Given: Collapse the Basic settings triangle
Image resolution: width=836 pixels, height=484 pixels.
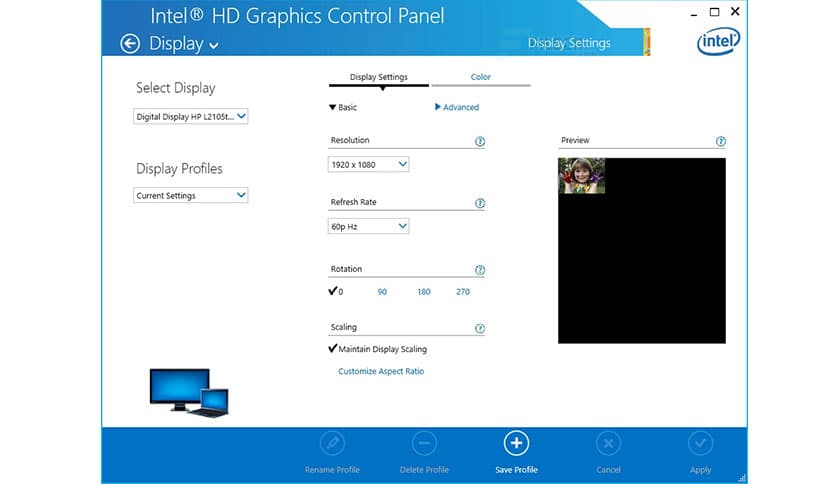Looking at the screenshot, I should point(332,107).
